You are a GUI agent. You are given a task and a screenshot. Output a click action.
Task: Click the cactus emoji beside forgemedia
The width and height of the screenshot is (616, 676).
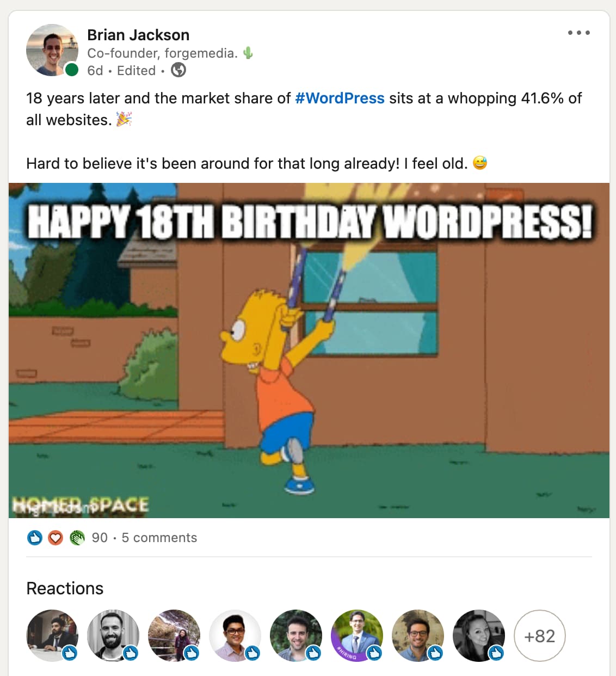[248, 53]
